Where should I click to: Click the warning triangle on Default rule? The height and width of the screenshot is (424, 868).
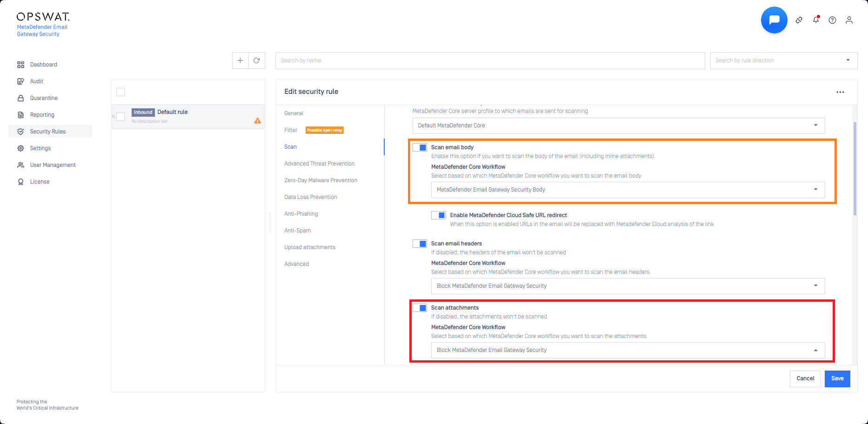point(257,121)
